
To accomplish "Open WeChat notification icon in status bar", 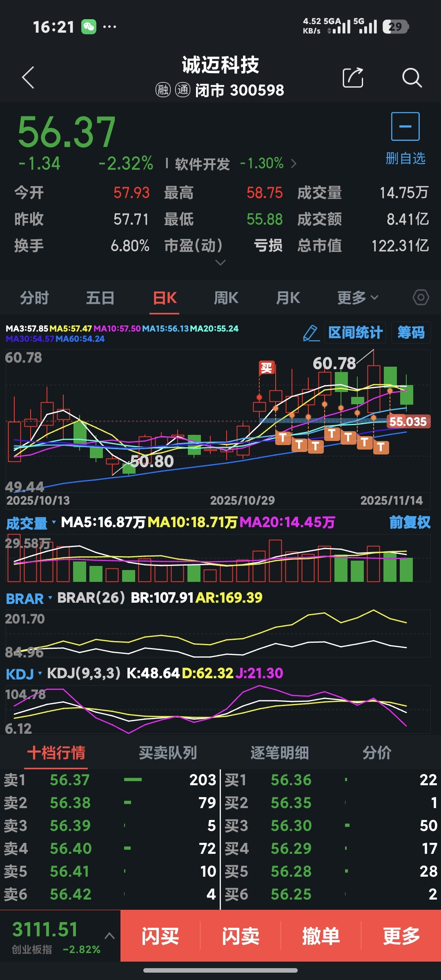I will pos(89,27).
